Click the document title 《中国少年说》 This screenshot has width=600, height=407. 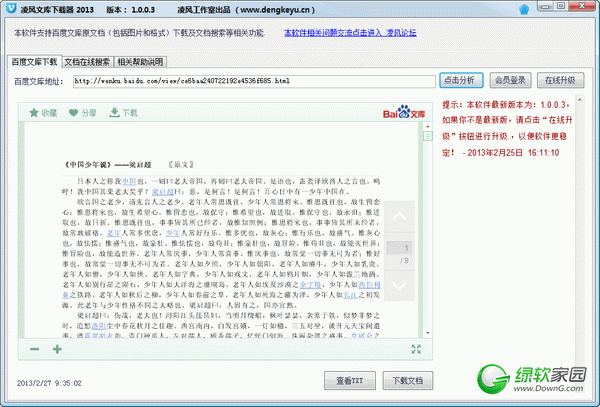coord(87,165)
